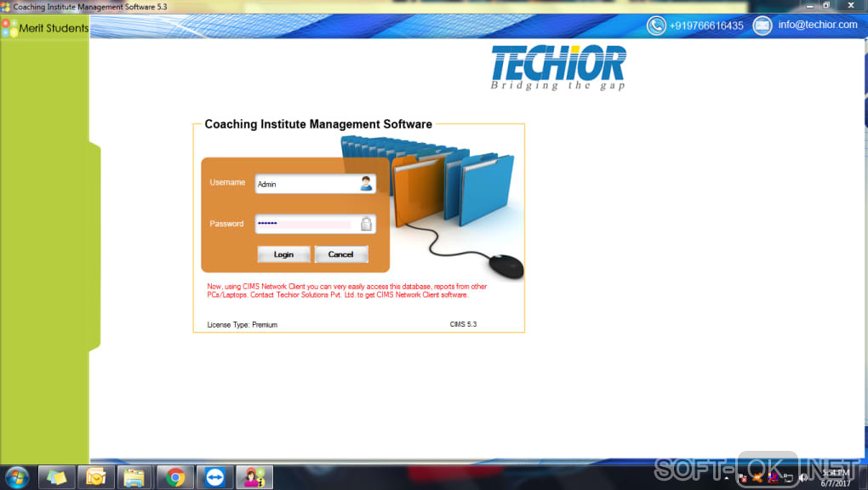Open Outlook from the taskbar
868x490 pixels.
[x=96, y=477]
